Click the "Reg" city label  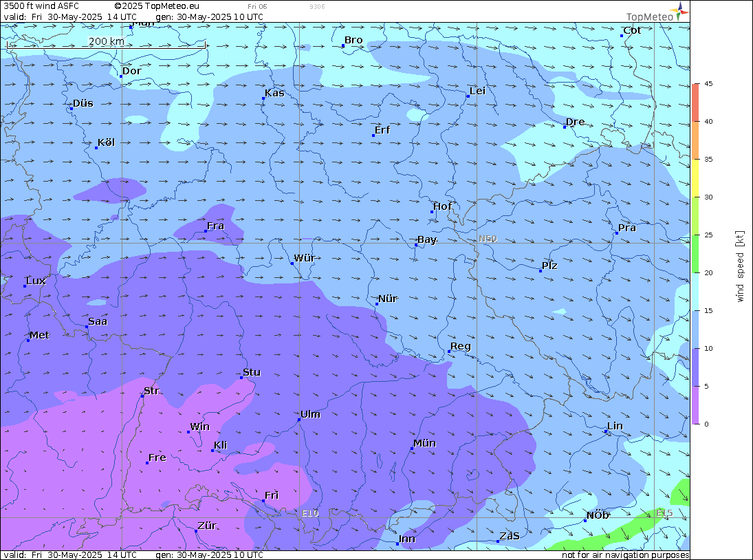click(x=461, y=347)
